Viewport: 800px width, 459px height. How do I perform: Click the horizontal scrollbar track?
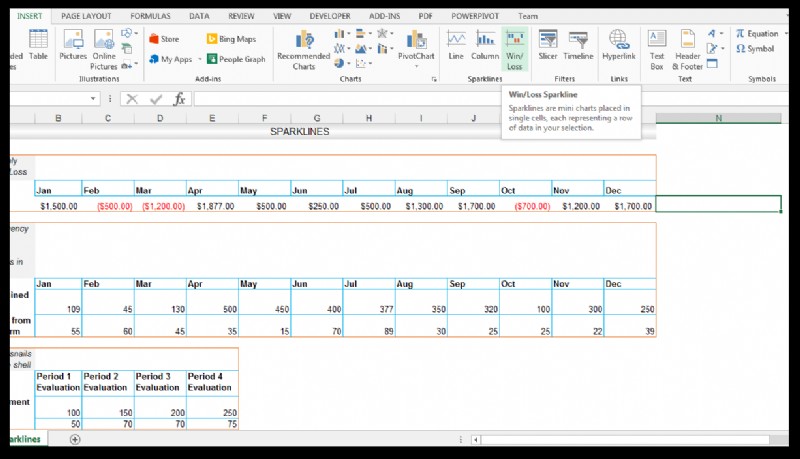pyautogui.click(x=625, y=440)
